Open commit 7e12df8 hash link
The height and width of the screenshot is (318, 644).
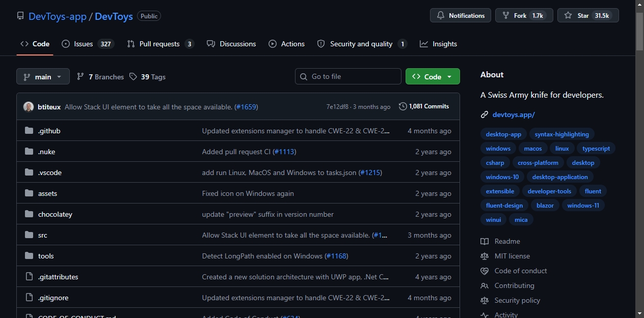pyautogui.click(x=337, y=107)
